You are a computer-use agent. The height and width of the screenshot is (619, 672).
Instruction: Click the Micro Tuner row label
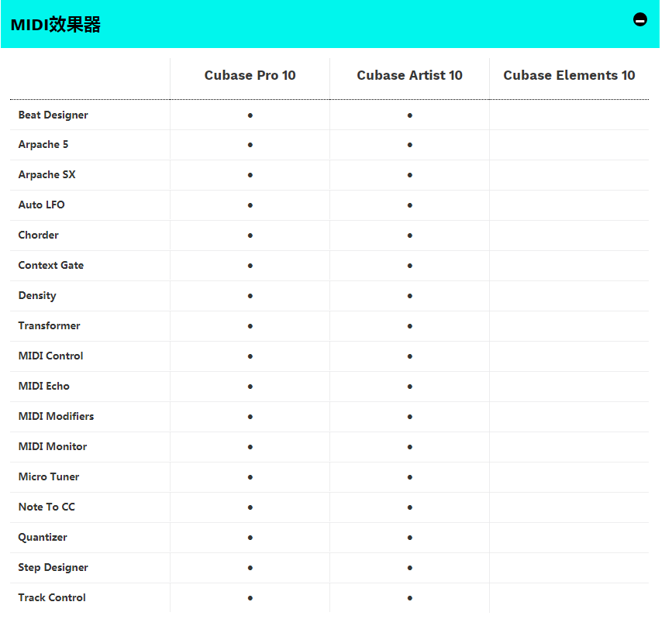click(49, 476)
